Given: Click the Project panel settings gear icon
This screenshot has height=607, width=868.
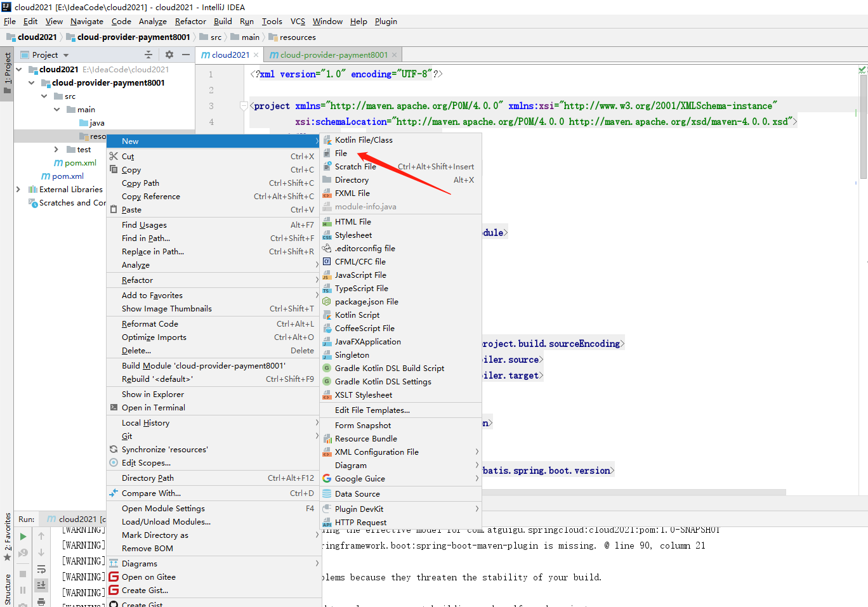Looking at the screenshot, I should click(169, 55).
